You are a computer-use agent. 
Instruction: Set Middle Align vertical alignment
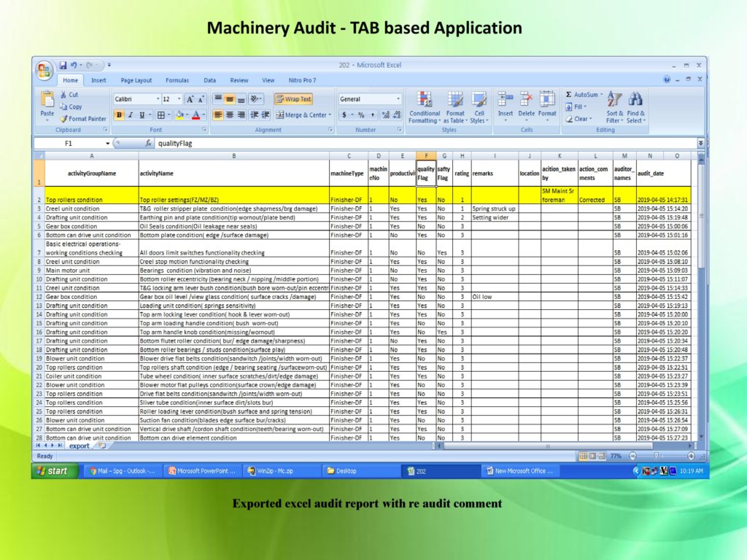tap(230, 99)
